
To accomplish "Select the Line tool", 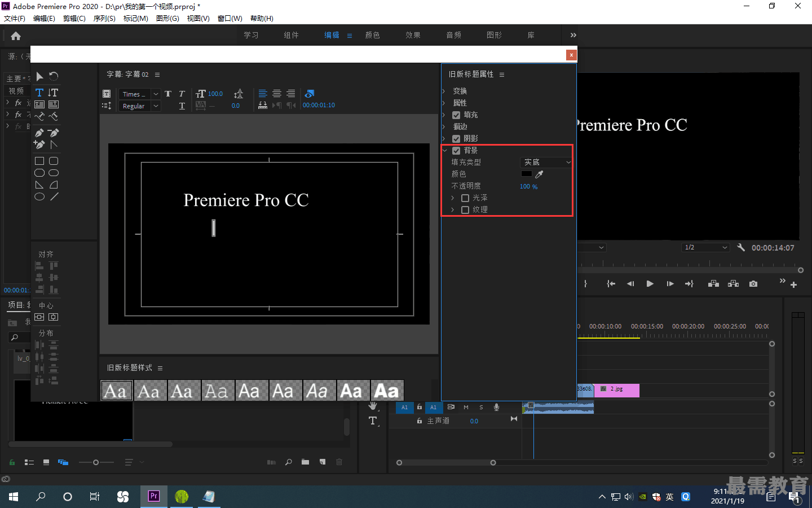I will pos(54,196).
